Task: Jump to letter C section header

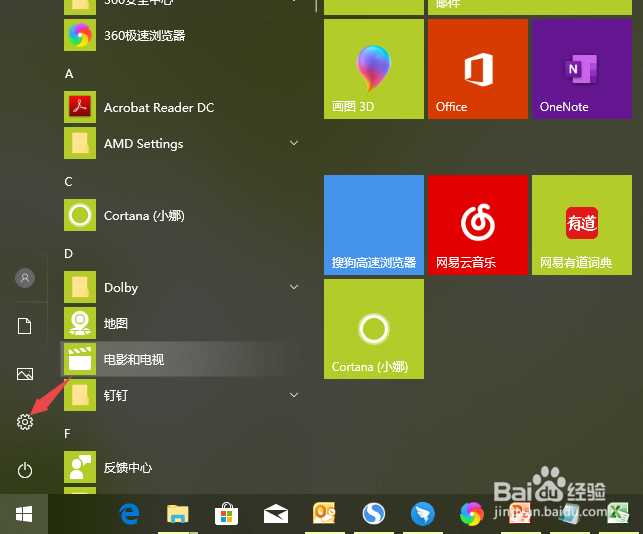Action: [68, 182]
